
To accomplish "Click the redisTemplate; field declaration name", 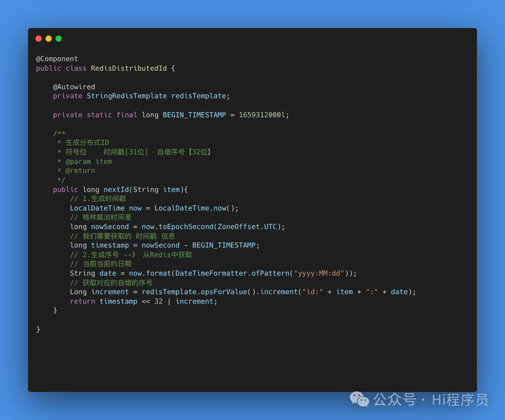I will (200, 96).
